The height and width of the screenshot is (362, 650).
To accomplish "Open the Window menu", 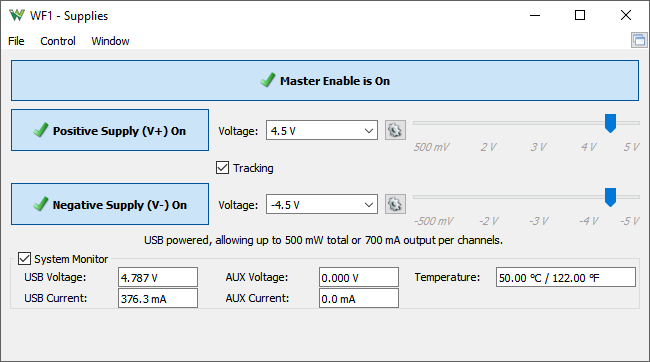I will pos(110,41).
